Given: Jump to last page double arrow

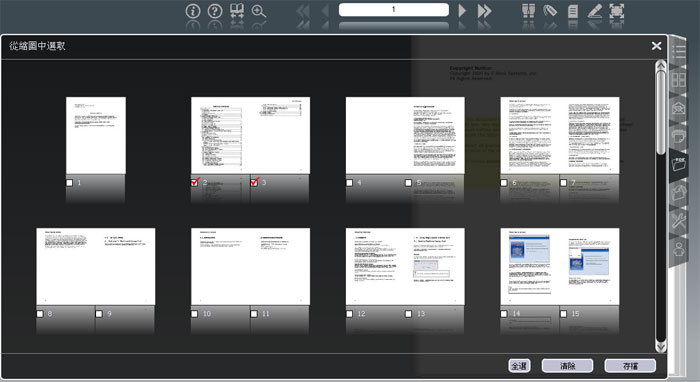Looking at the screenshot, I should click(x=484, y=11).
